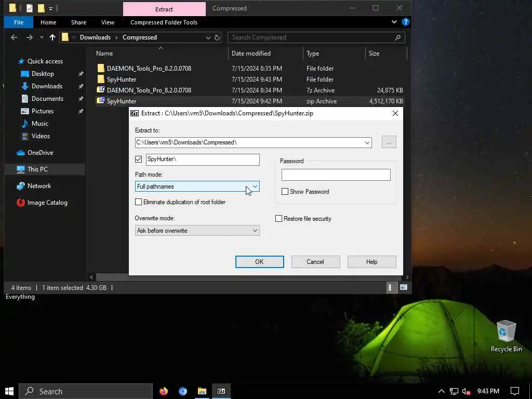Viewport: 532px width, 399px height.
Task: Select the Desktop shortcut in Quick access
Action: pyautogui.click(x=43, y=74)
